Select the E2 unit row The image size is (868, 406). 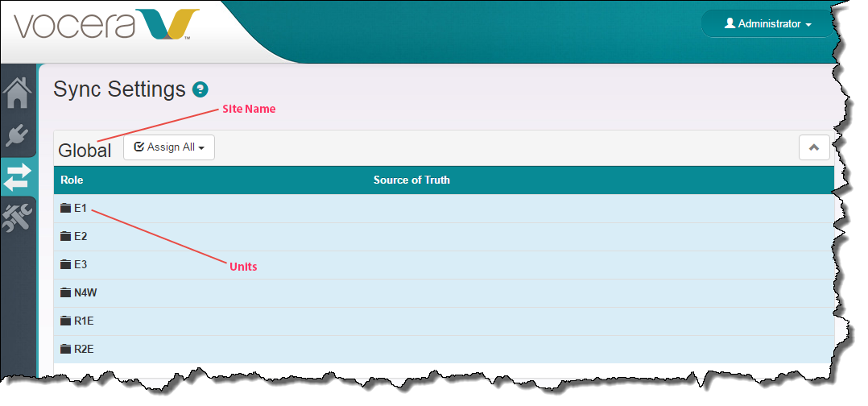tap(444, 237)
